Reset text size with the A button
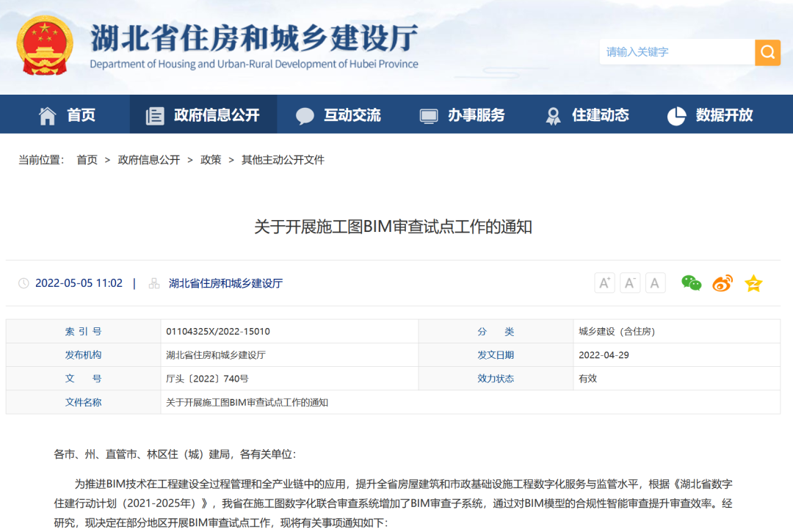 (655, 283)
